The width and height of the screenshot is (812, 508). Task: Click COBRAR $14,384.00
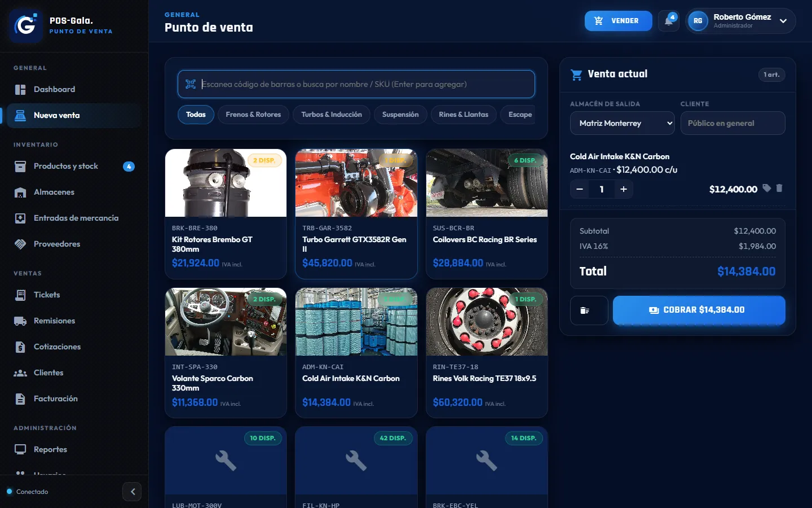[x=699, y=310]
